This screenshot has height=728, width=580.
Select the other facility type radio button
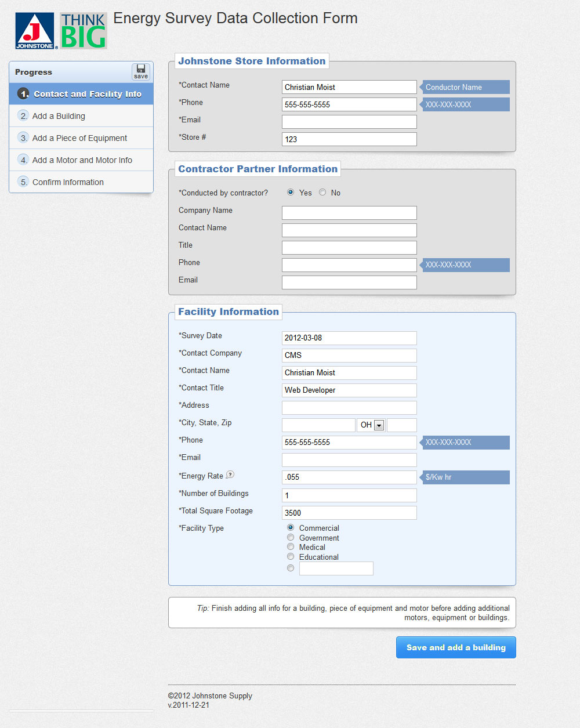[291, 568]
